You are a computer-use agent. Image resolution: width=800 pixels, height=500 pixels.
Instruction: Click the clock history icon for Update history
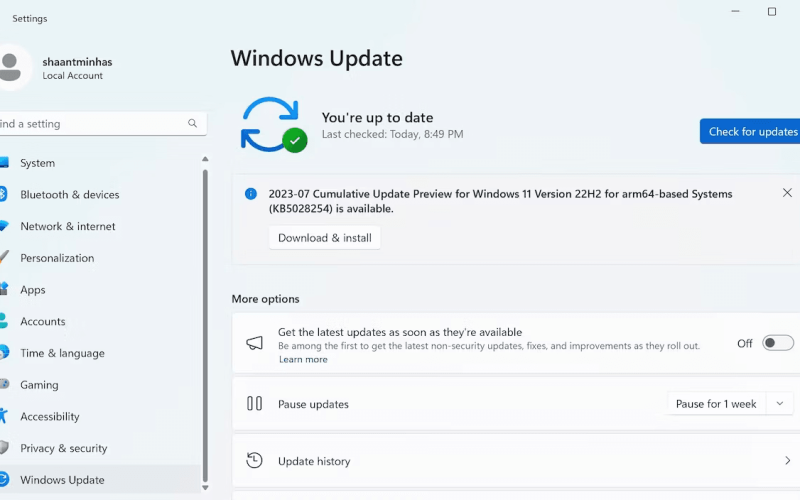(x=254, y=460)
